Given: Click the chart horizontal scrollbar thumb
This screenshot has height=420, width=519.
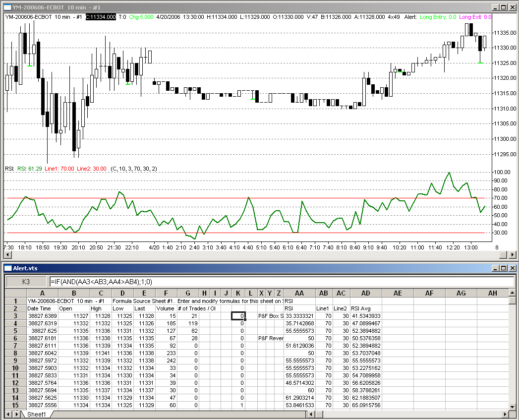Looking at the screenshot, I should [x=503, y=254].
